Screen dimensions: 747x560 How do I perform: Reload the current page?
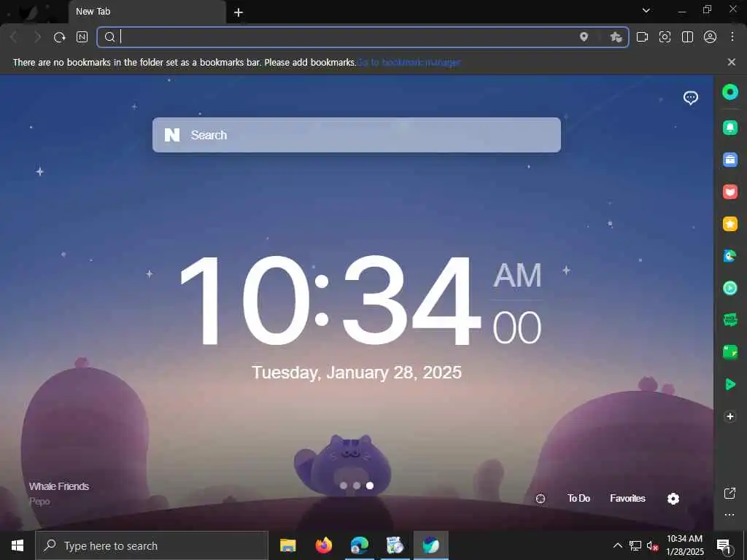click(x=59, y=37)
